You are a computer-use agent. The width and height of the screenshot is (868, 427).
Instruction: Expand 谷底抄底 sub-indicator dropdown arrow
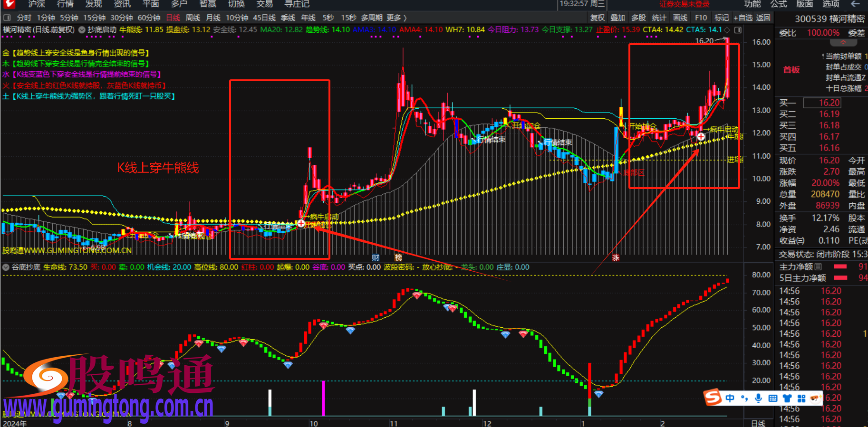pyautogui.click(x=6, y=267)
